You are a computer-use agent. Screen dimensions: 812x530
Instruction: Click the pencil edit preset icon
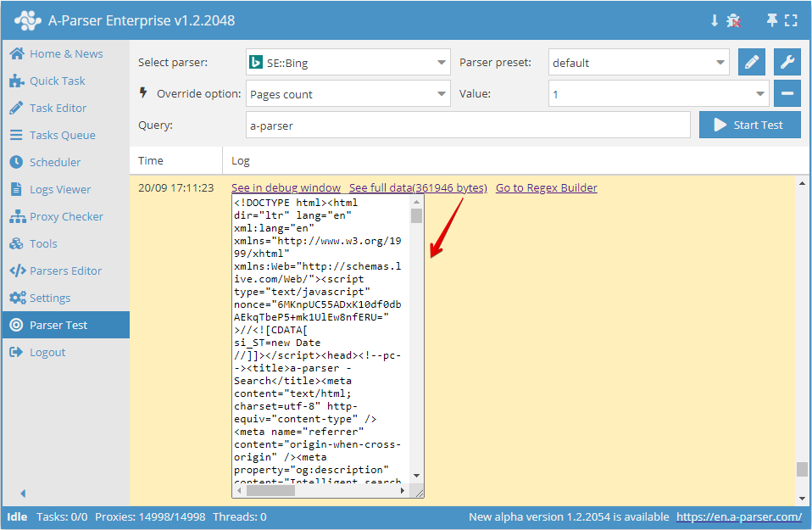tap(751, 62)
